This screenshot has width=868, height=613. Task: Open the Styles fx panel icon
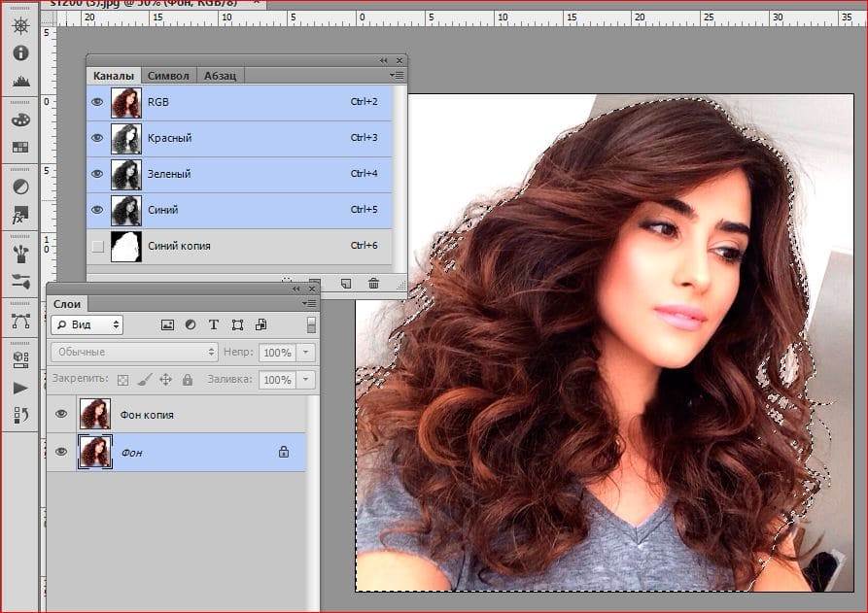[x=20, y=215]
